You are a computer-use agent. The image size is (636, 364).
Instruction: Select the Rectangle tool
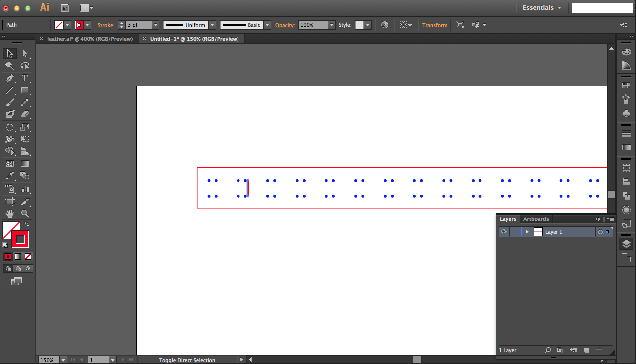pos(25,90)
